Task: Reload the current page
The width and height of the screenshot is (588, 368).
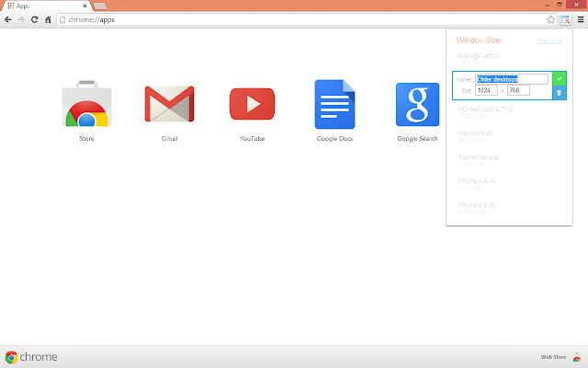Action: point(35,19)
